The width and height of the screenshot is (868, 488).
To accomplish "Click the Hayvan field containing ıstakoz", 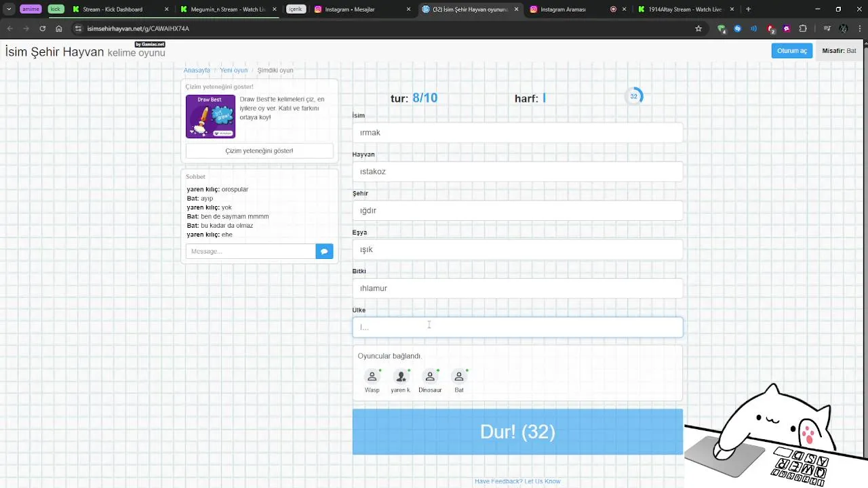I will click(x=517, y=171).
